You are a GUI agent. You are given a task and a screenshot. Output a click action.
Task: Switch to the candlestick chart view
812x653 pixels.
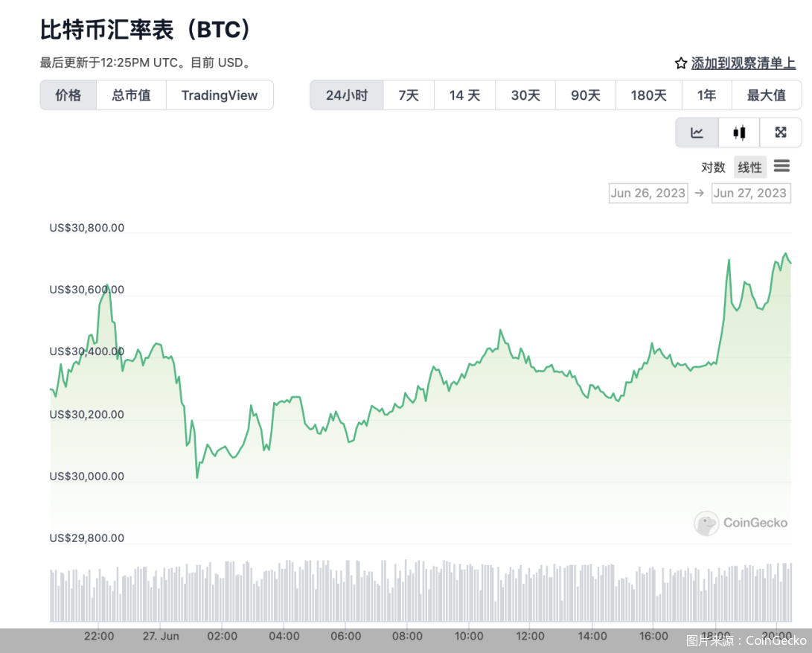(x=739, y=132)
